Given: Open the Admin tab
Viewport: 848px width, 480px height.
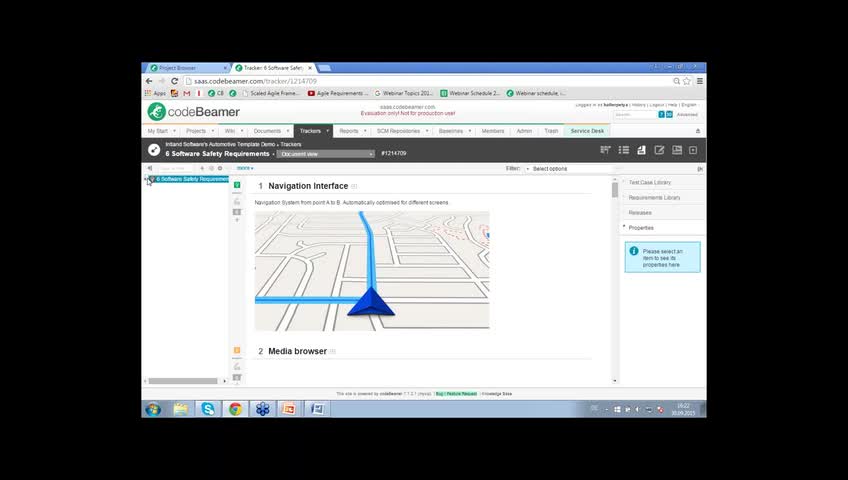Looking at the screenshot, I should click(x=524, y=131).
